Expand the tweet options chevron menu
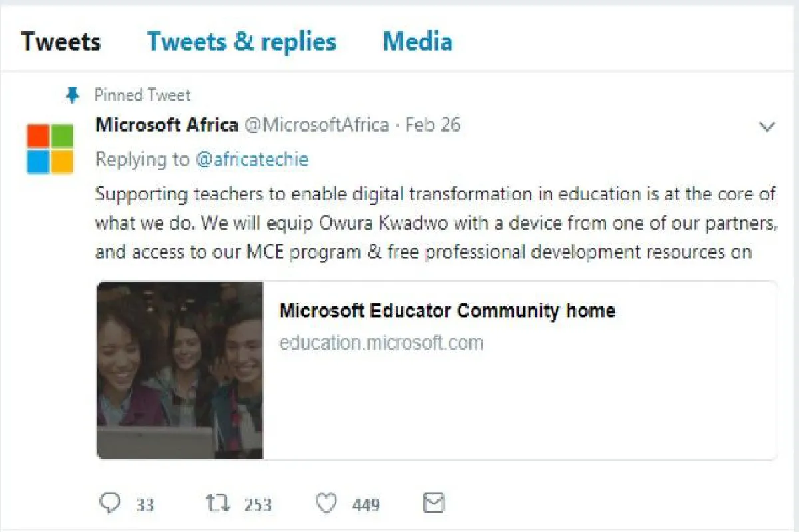Image resolution: width=799 pixels, height=532 pixels. (767, 127)
